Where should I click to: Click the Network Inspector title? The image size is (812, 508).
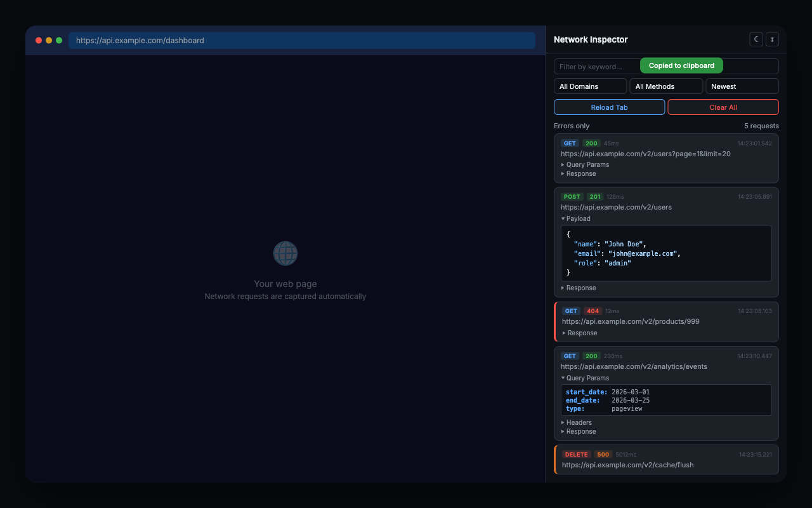[591, 39]
